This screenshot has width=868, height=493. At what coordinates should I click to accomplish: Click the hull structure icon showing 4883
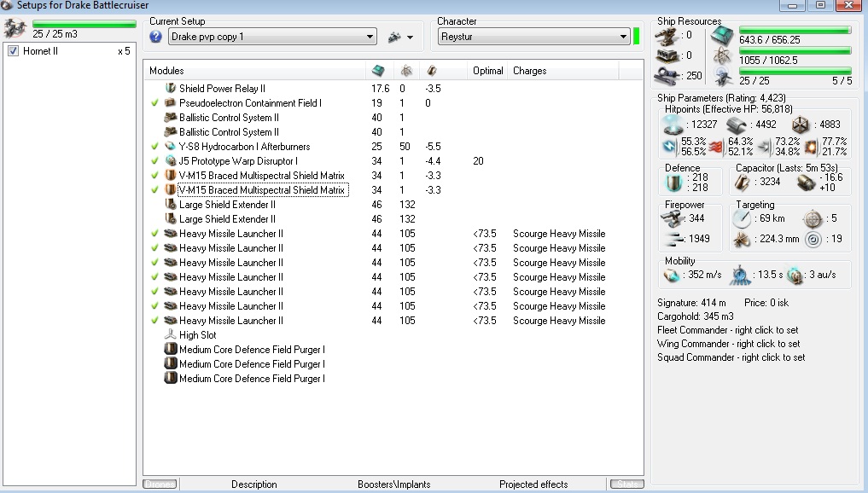coord(800,125)
